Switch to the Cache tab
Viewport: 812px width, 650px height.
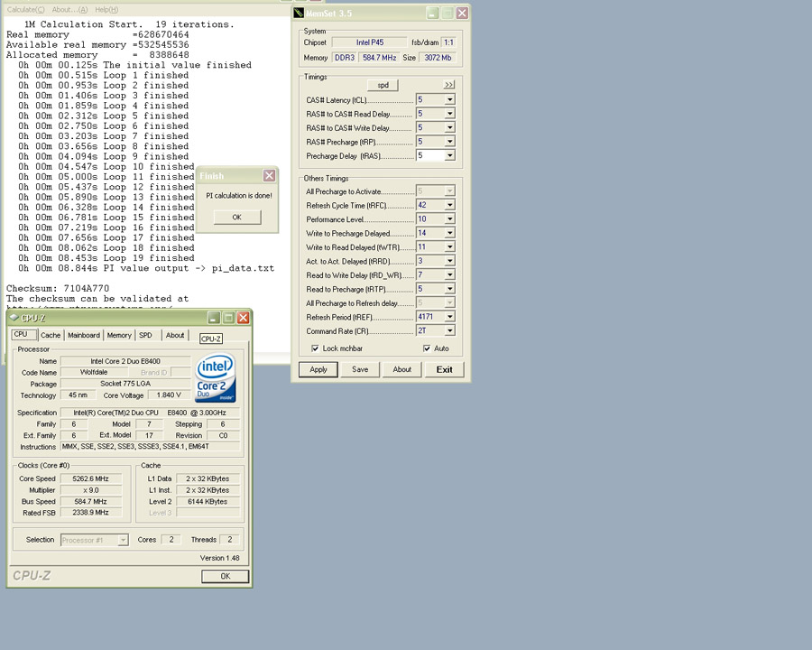[x=51, y=335]
